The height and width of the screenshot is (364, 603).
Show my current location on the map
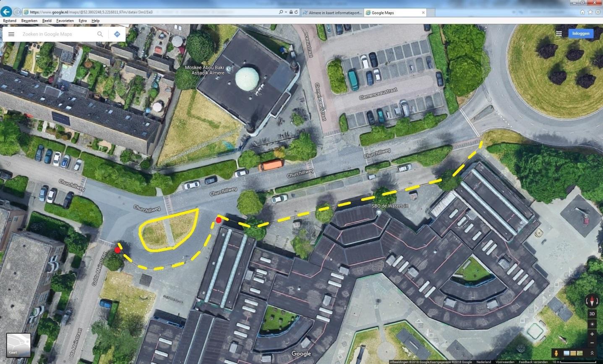tap(592, 324)
